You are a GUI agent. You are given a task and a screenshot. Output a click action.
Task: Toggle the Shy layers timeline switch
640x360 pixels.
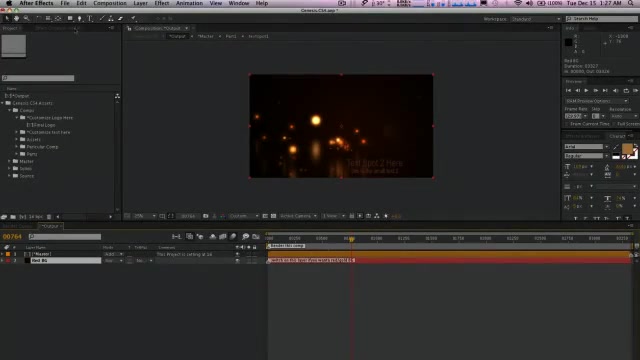[212, 236]
